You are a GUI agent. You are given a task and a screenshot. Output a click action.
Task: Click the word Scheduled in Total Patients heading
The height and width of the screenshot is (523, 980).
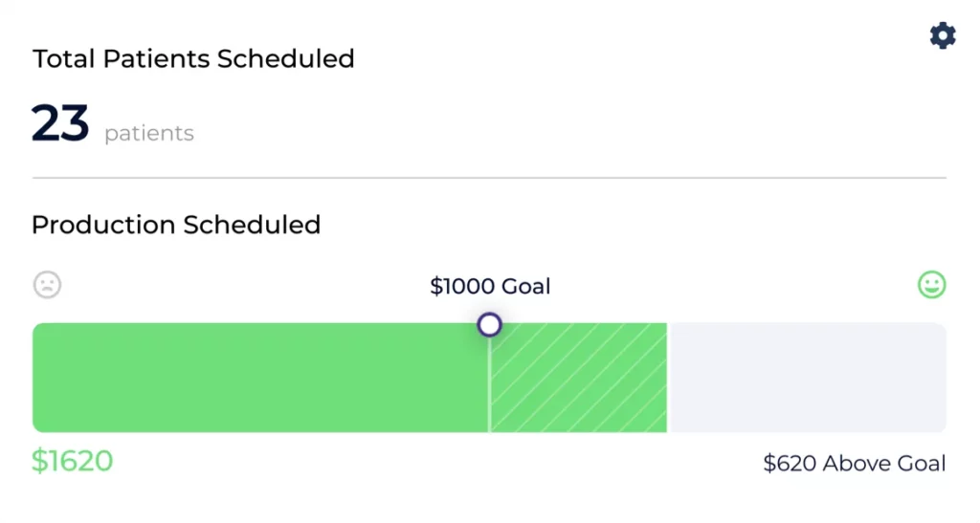(x=285, y=58)
